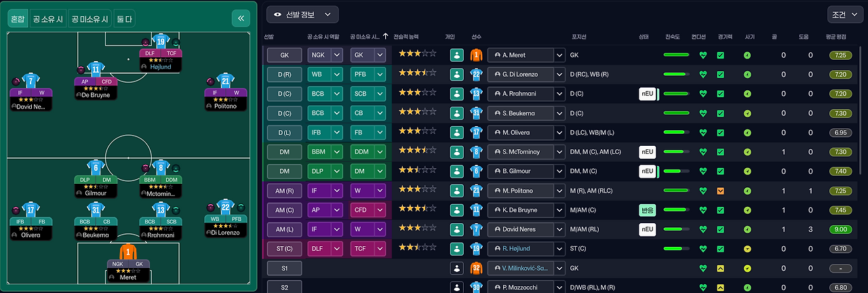Select Politano's number 21 shirt on pitch
The image size is (868, 293).
click(x=226, y=80)
